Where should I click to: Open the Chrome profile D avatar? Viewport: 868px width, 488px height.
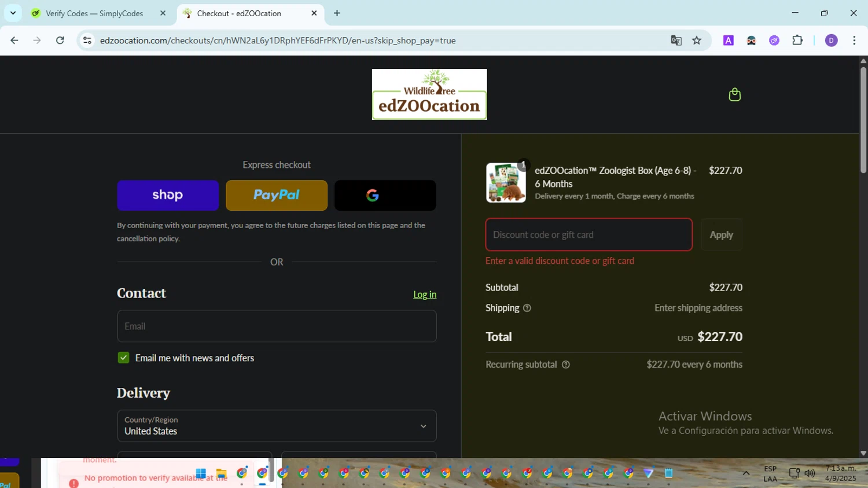(832, 41)
